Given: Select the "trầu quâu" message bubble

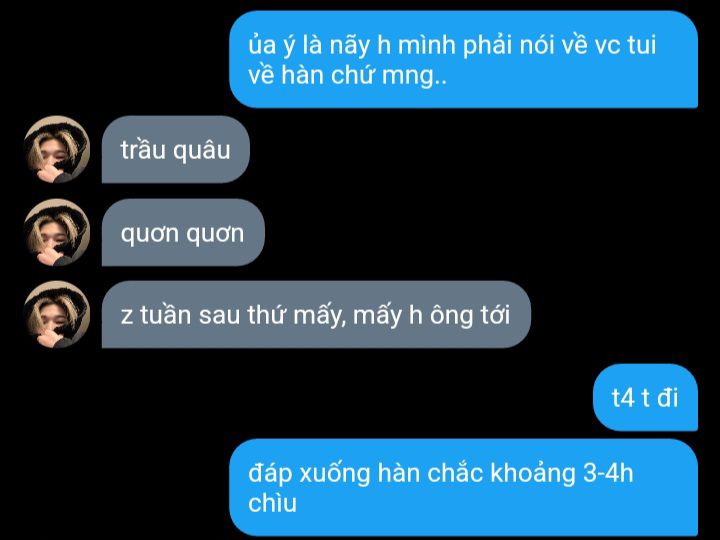Looking at the screenshot, I should 175,149.
